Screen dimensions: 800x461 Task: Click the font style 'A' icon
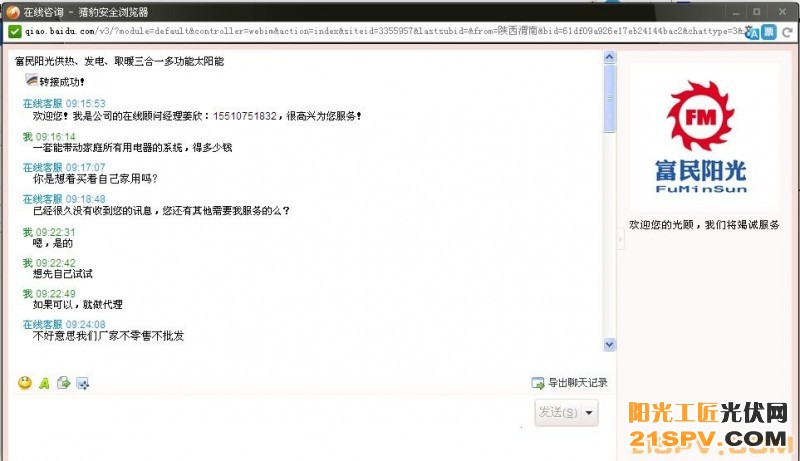point(44,382)
